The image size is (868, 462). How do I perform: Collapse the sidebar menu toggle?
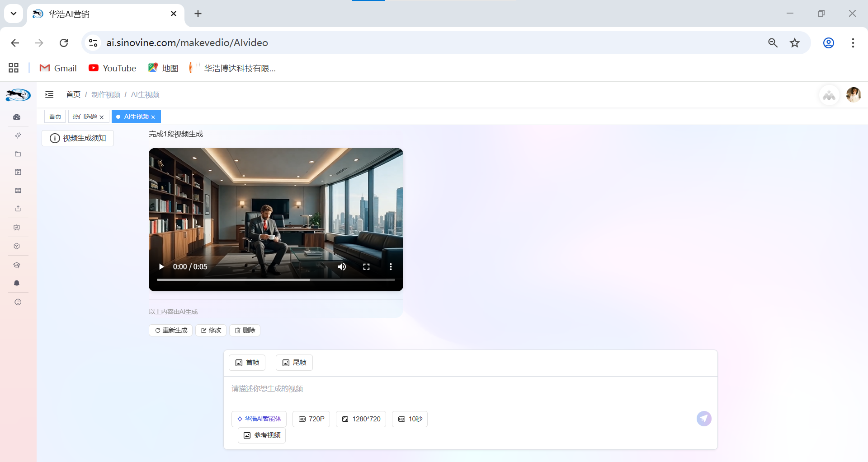click(49, 94)
